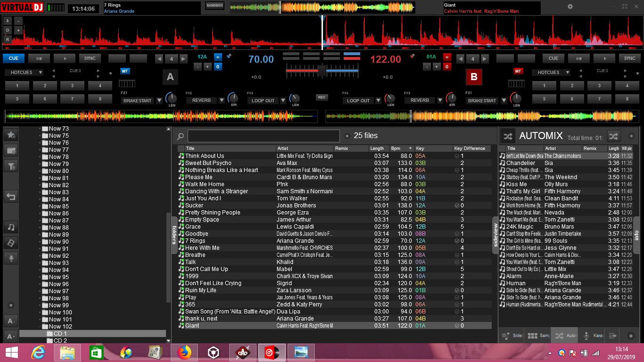Screen dimensions: 644x362
Task: Open LOOP OUT effect dropdown arrow on deck B
Action: [x=378, y=100]
